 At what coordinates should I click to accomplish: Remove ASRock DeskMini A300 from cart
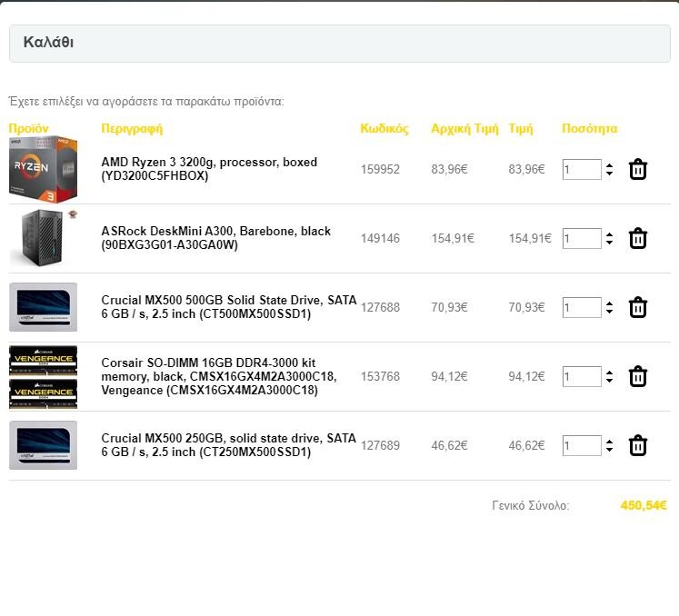[x=637, y=239]
